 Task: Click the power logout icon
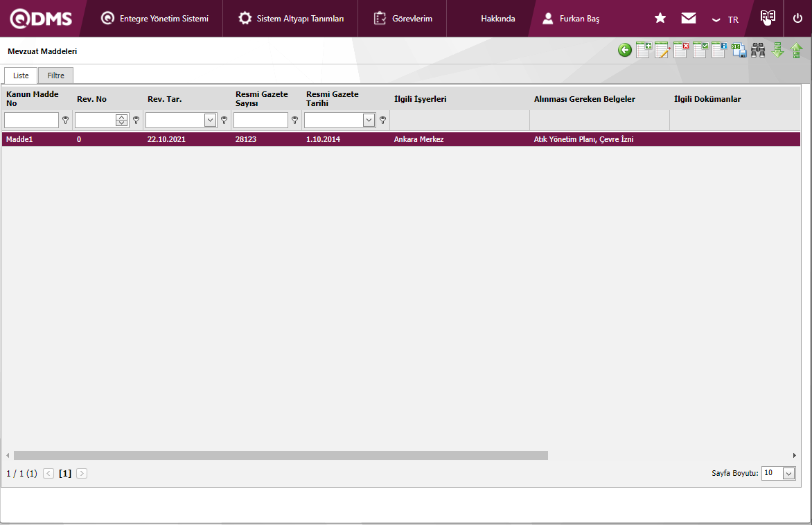[x=797, y=18]
